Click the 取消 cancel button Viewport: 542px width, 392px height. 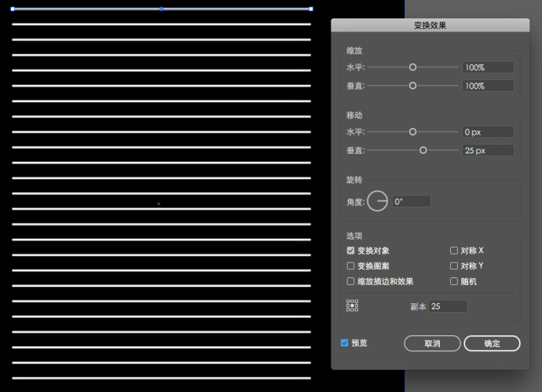(432, 343)
